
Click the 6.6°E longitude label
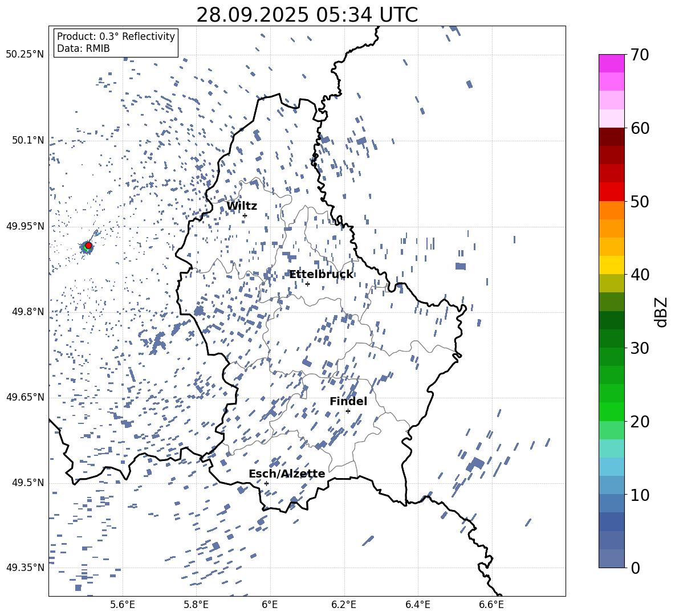click(491, 605)
